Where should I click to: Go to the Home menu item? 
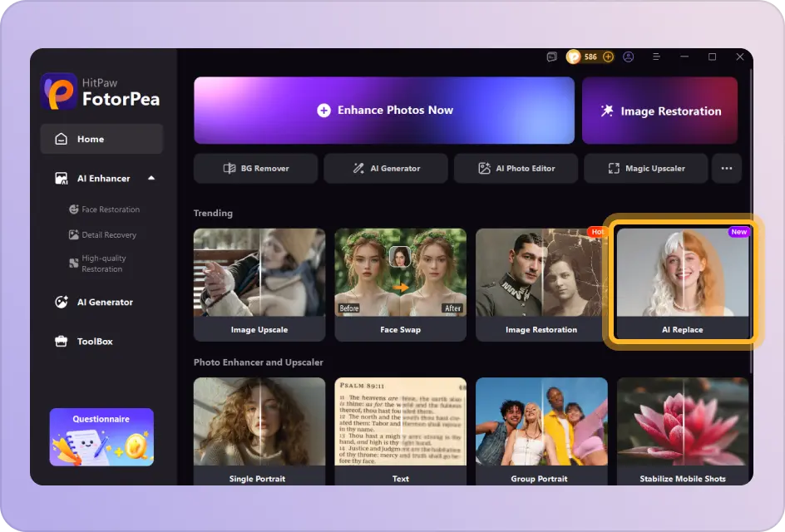pyautogui.click(x=90, y=138)
